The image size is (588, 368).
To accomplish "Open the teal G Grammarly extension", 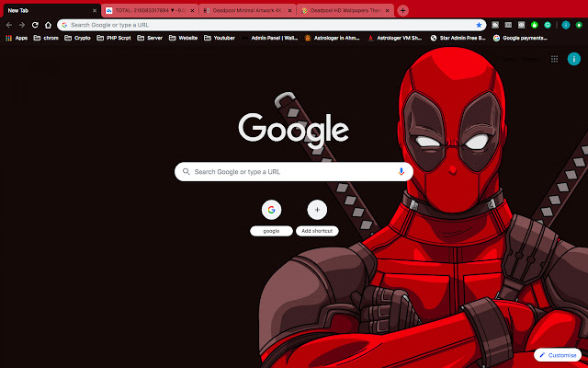I will coord(548,25).
